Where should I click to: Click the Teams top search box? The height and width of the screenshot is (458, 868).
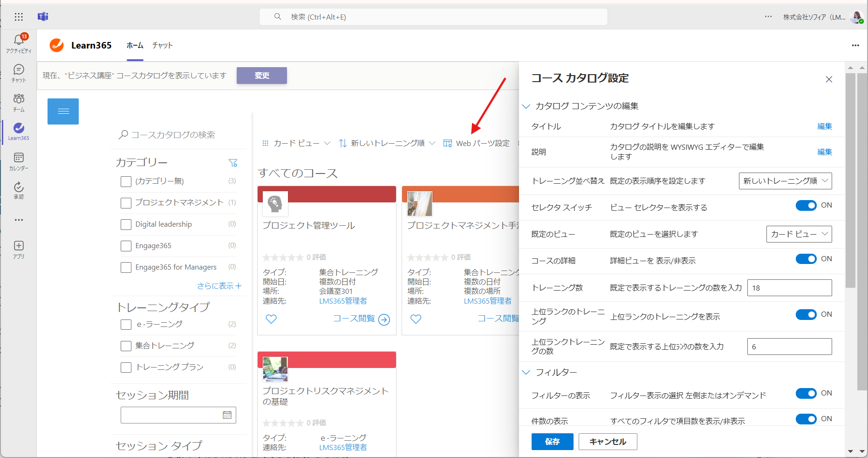pyautogui.click(x=433, y=17)
